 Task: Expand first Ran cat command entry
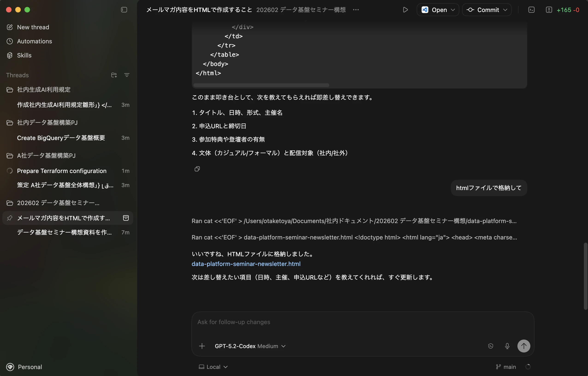coord(354,221)
